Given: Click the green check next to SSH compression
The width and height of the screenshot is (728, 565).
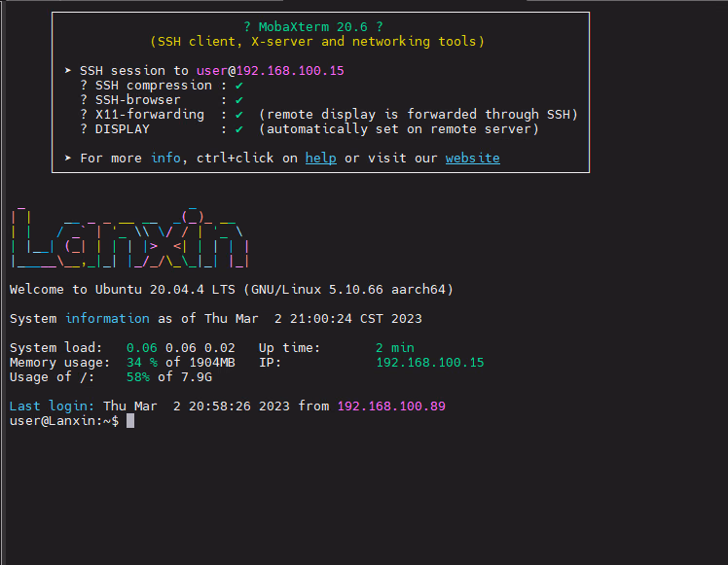Looking at the screenshot, I should [x=239, y=86].
